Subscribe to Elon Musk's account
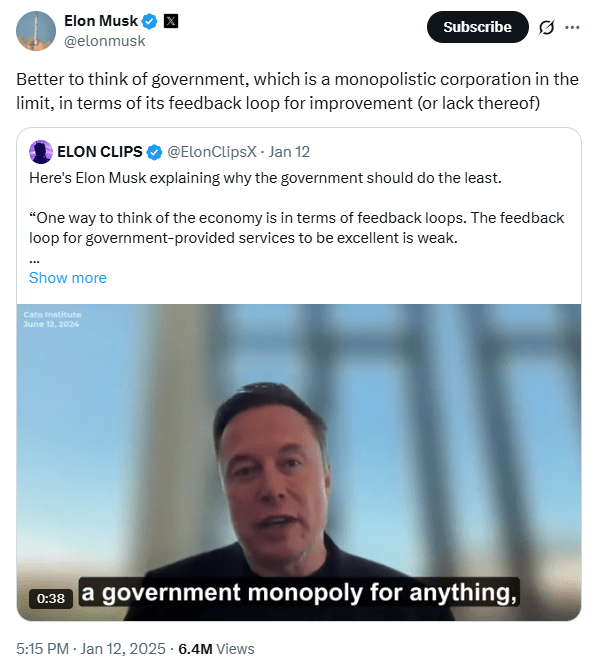Image resolution: width=594 pixels, height=664 pixels. (478, 27)
